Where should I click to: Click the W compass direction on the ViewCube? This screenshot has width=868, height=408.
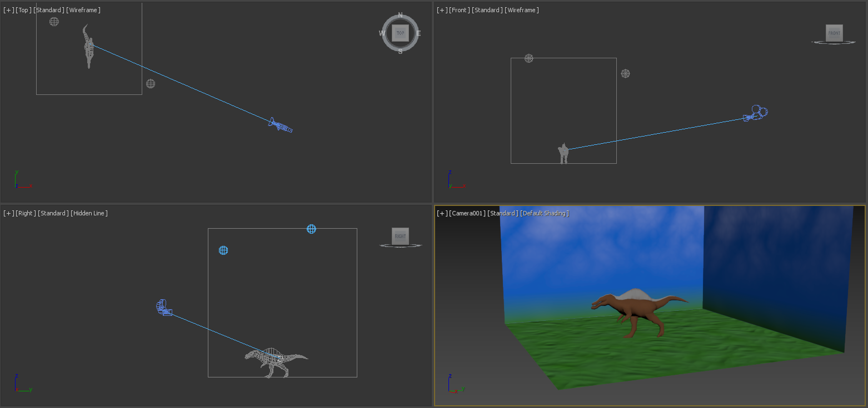pyautogui.click(x=383, y=34)
